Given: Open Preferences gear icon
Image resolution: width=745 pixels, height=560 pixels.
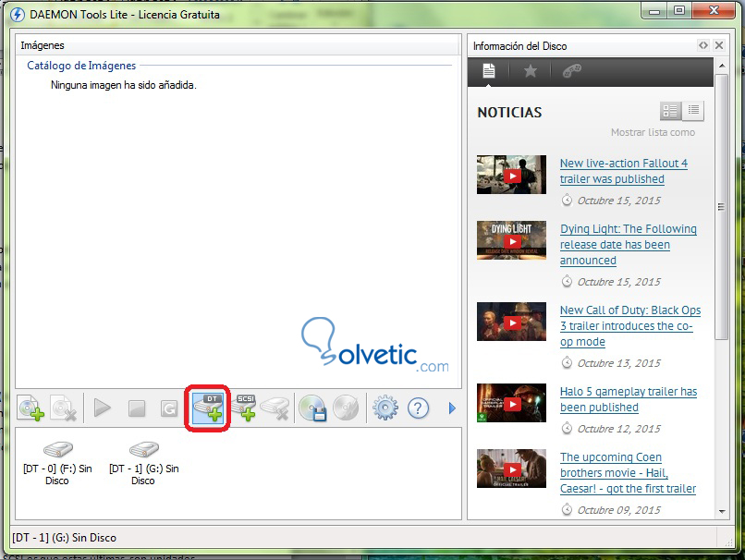Looking at the screenshot, I should pyautogui.click(x=385, y=408).
